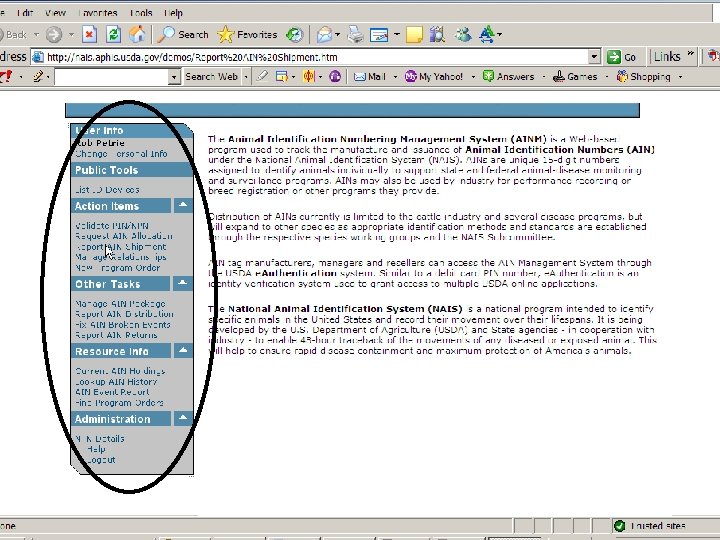The width and height of the screenshot is (720, 540).
Task: Click the Yahoo! logo icon
Action: pos(6,76)
